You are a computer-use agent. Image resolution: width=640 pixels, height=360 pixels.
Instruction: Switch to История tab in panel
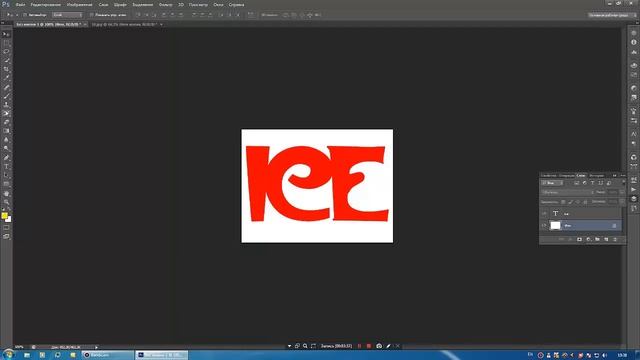tap(596, 176)
